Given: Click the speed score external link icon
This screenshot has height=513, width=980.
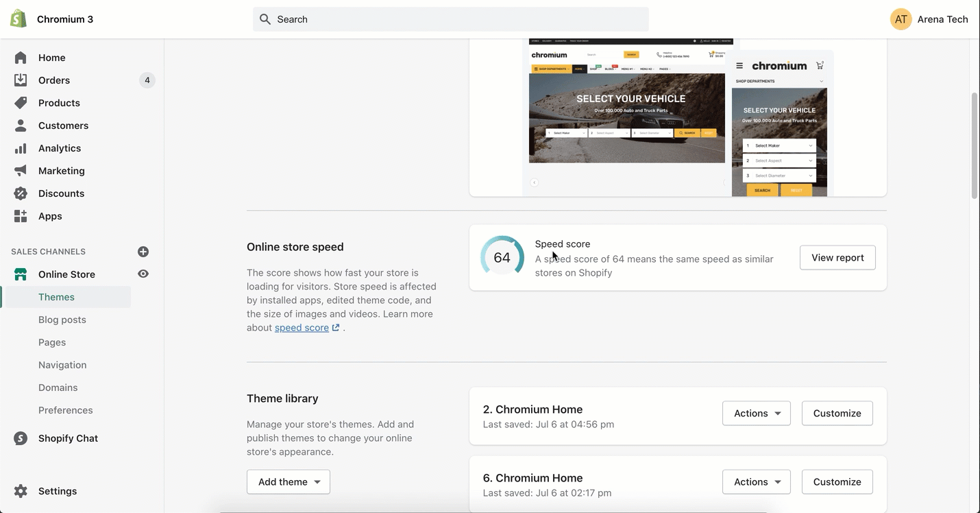Looking at the screenshot, I should tap(336, 328).
